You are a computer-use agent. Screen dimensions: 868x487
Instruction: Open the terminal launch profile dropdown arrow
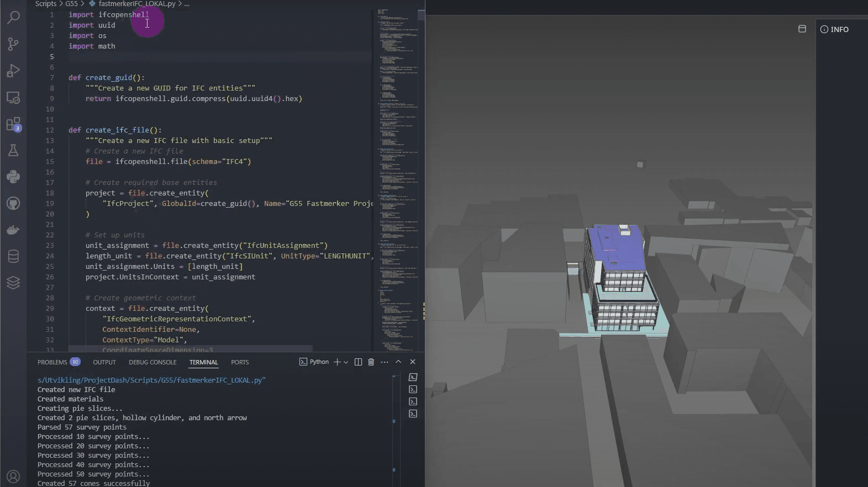[x=346, y=362]
